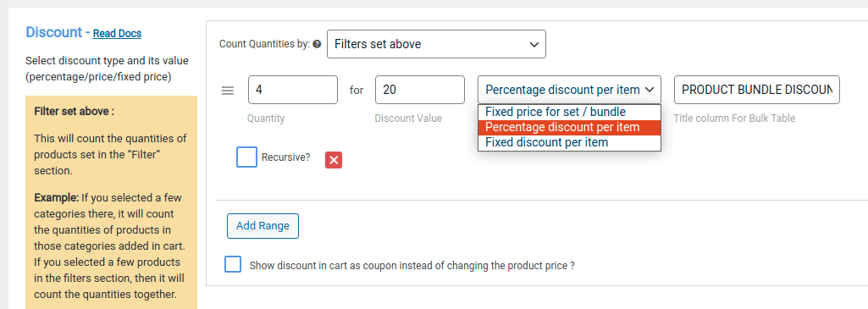868x309 pixels.
Task: Click the red X remove range icon
Action: click(x=334, y=160)
